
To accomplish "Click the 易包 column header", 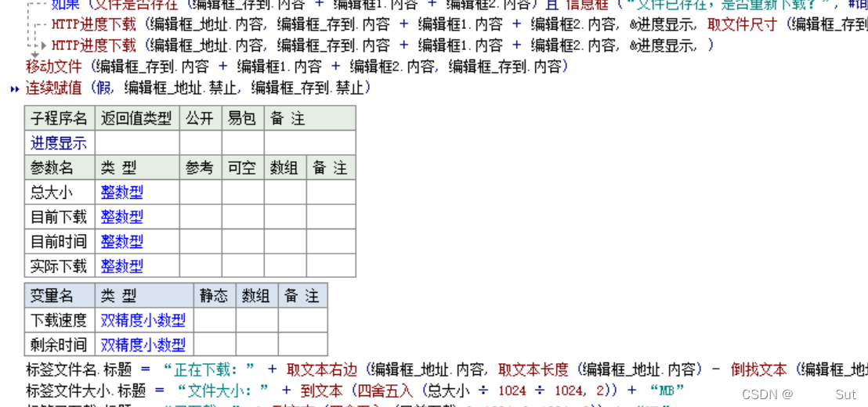I will coord(243,117).
